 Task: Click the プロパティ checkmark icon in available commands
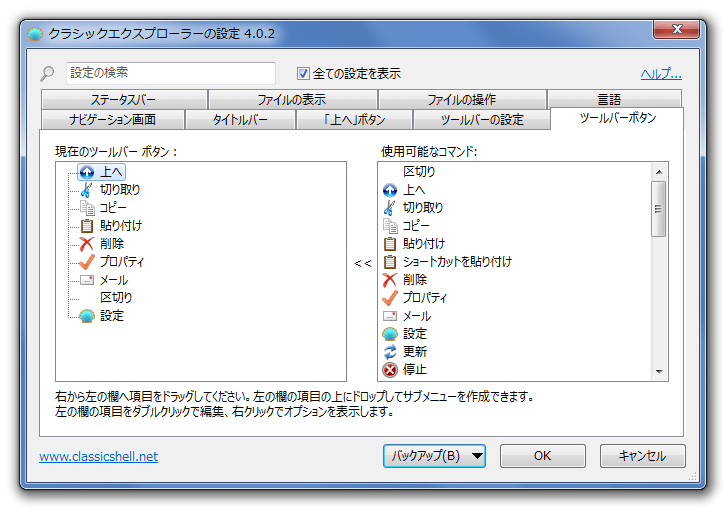point(390,298)
